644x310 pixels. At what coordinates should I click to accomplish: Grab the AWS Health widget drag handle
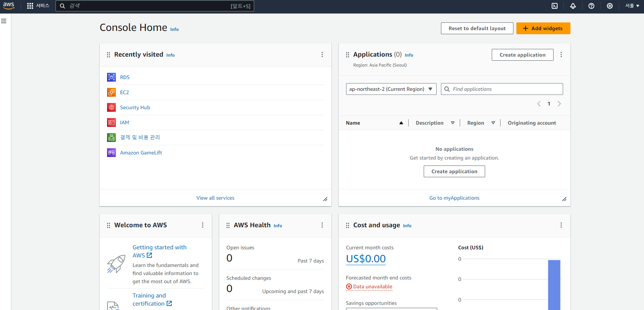pos(228,225)
